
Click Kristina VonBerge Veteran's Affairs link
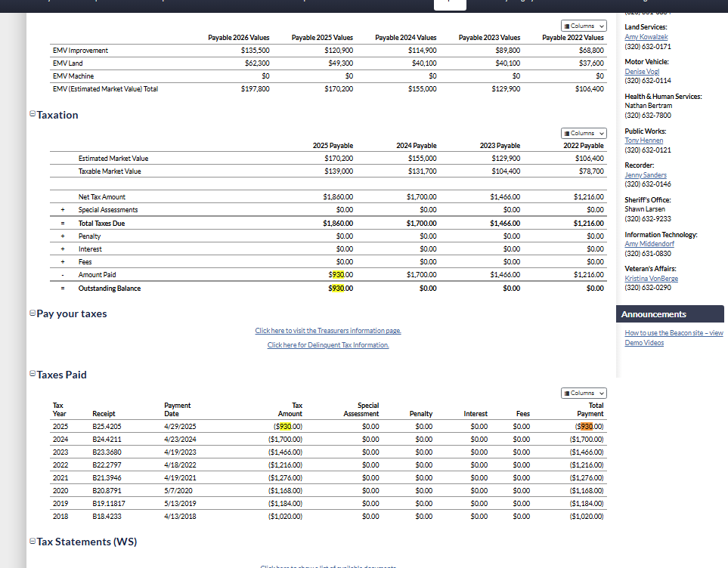click(651, 279)
